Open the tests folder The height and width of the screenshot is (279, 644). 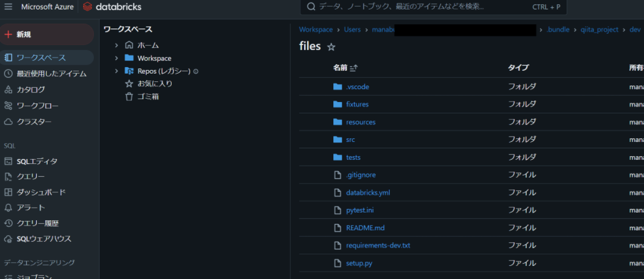coord(353,157)
